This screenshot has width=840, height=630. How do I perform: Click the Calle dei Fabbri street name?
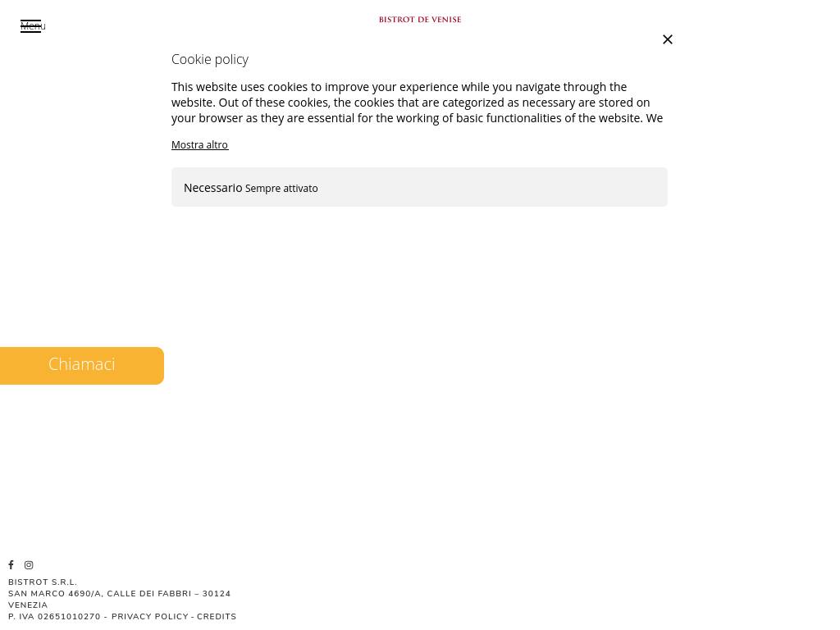coord(148,594)
